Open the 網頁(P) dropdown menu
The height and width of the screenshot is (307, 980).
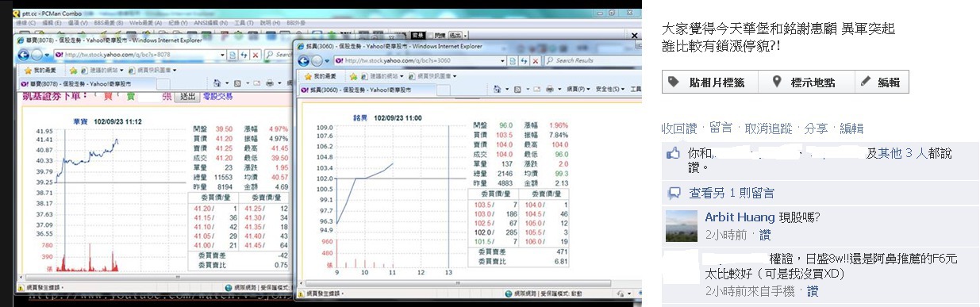click(x=578, y=90)
